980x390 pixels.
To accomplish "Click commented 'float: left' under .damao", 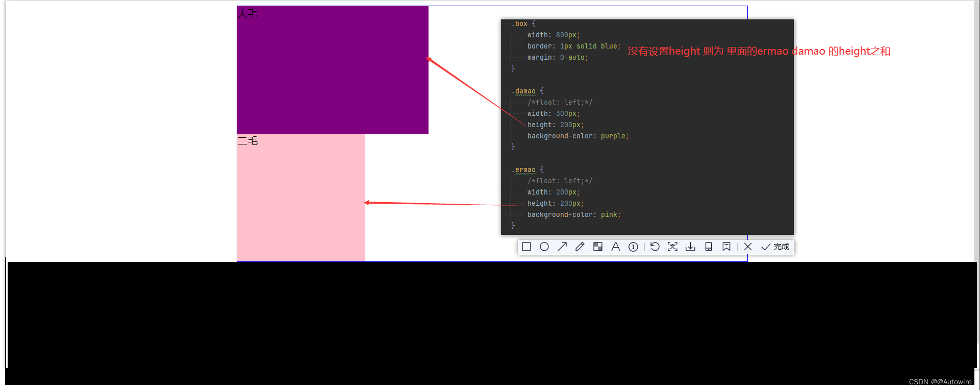I will click(x=560, y=102).
